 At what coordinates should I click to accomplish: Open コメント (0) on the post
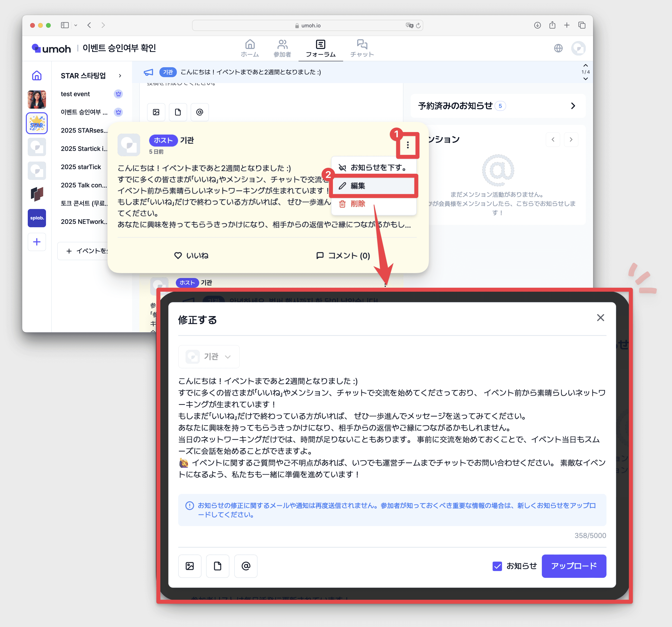tap(343, 256)
